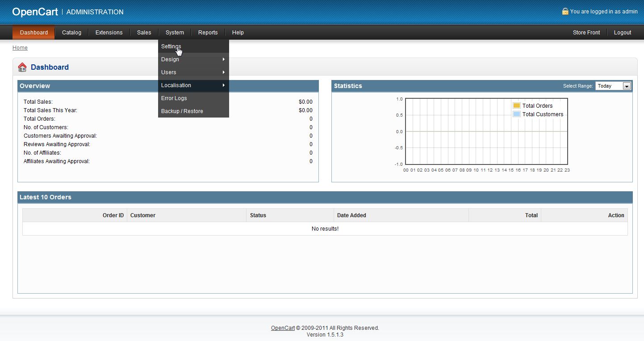Open Error Logs from System menu

(174, 98)
